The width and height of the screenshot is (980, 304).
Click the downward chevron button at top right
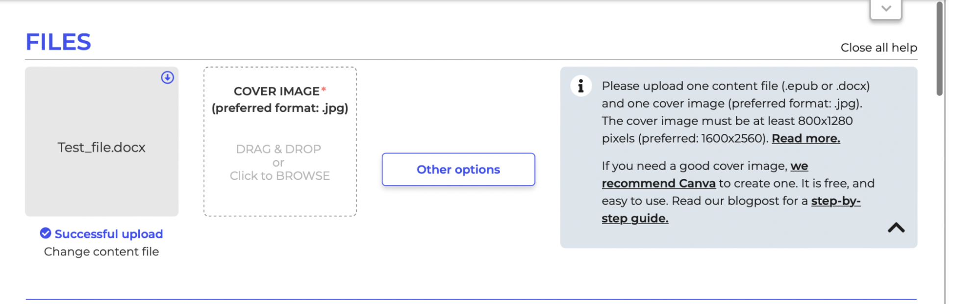pyautogui.click(x=885, y=8)
